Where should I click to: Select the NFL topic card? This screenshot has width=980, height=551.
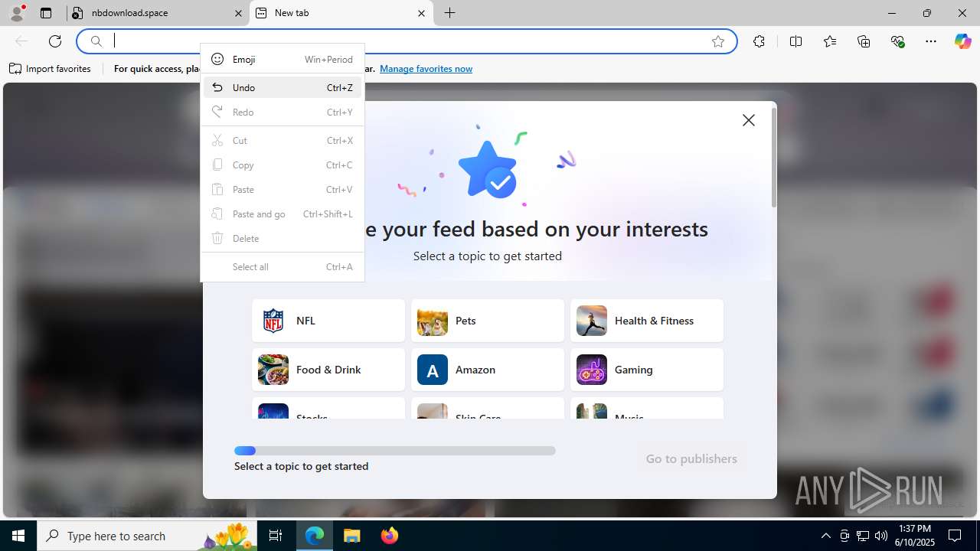click(328, 321)
